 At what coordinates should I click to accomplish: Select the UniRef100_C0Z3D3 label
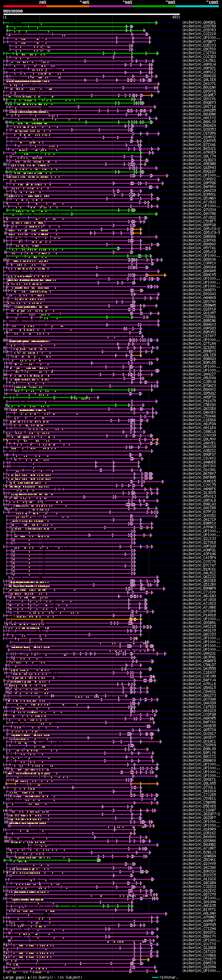(x=199, y=57)
